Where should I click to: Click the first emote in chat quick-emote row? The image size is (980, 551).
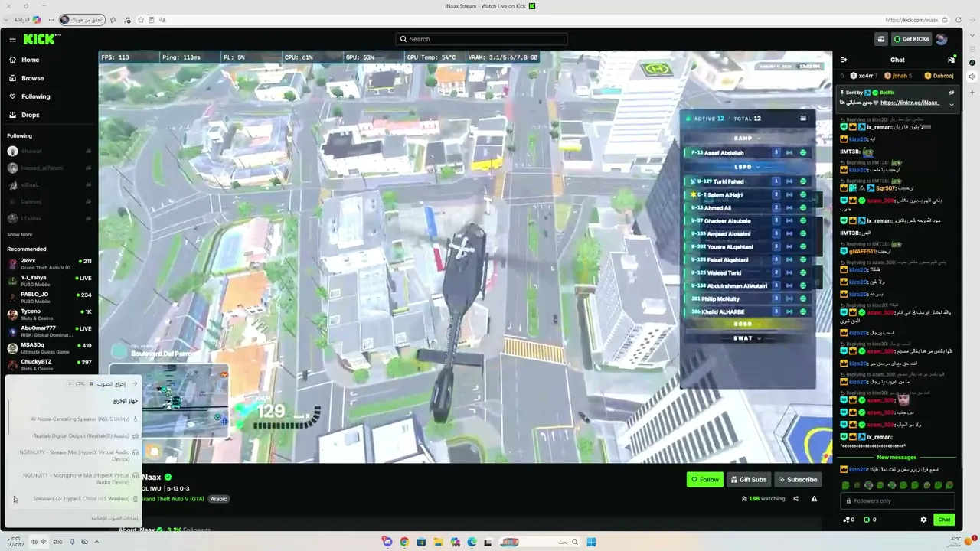point(845,485)
